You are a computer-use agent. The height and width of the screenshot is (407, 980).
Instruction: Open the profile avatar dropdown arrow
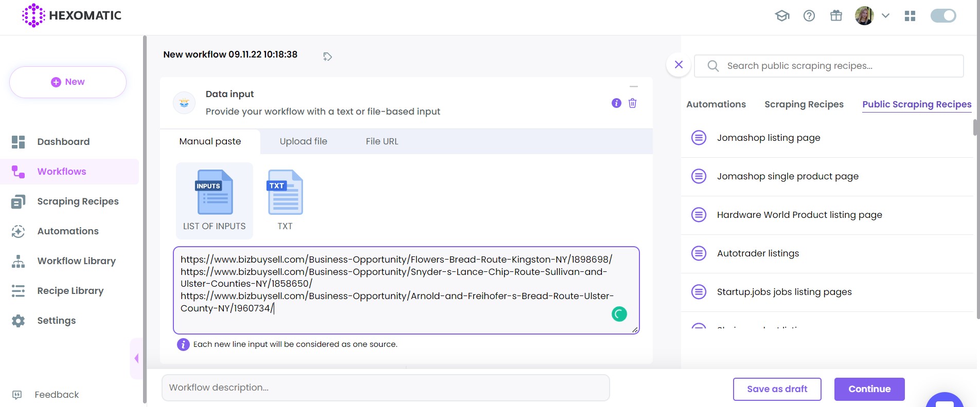pyautogui.click(x=885, y=16)
